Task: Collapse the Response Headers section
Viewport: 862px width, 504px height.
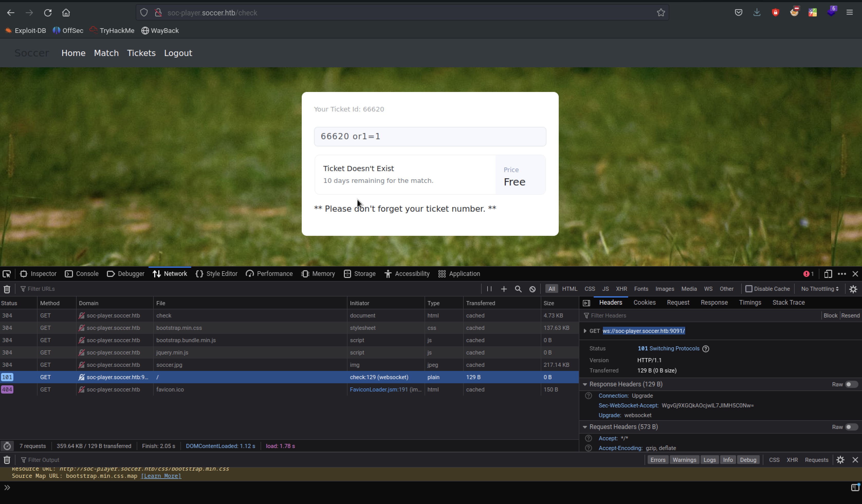Action: (x=585, y=384)
